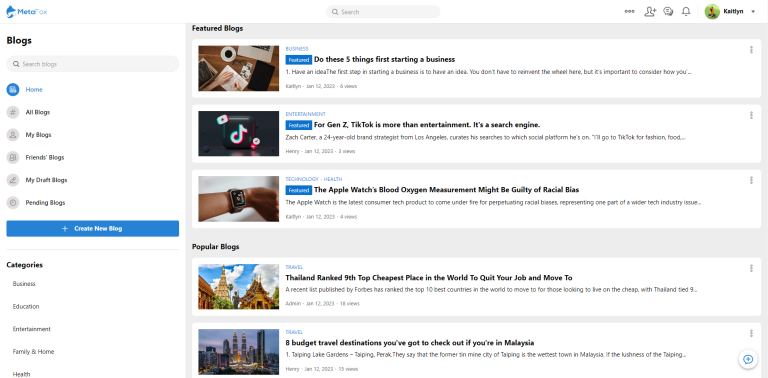Image resolution: width=768 pixels, height=378 pixels.
Task: Click the floating plus button at bottom right
Action: [748, 359]
